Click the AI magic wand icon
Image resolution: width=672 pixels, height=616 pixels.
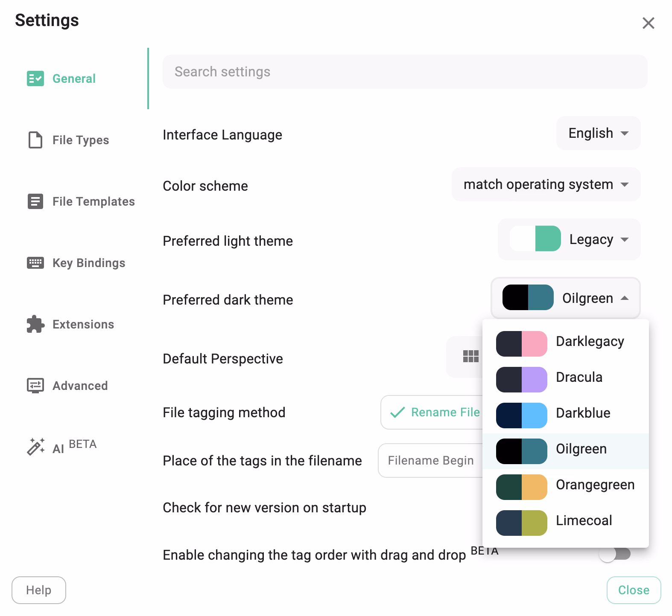tap(36, 446)
